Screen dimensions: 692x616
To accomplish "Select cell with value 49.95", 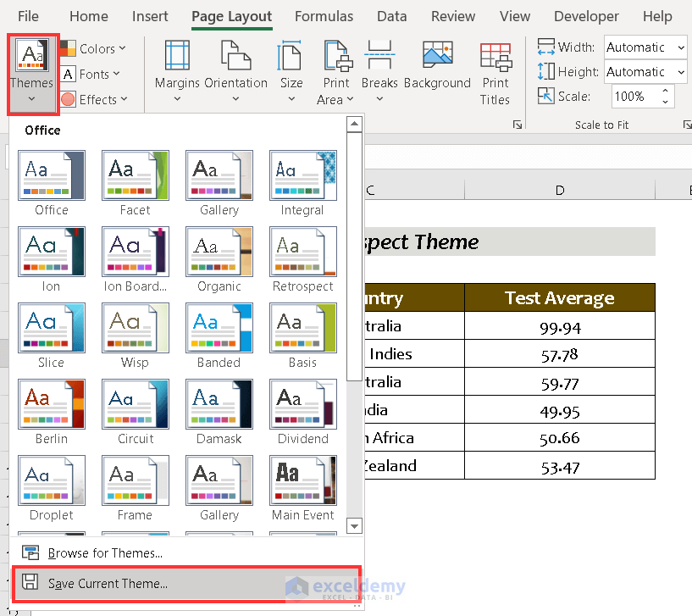I will (x=560, y=410).
